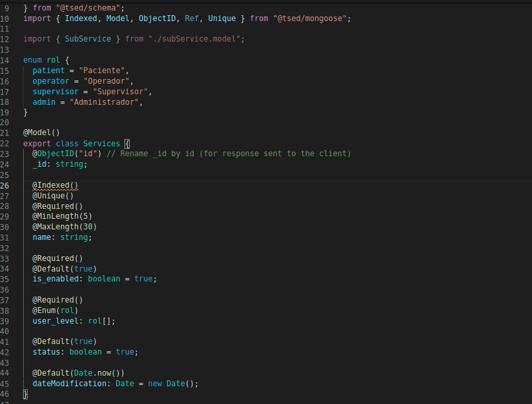
Task: Click the "@tsed/mongoose" import path
Action: 309,18
